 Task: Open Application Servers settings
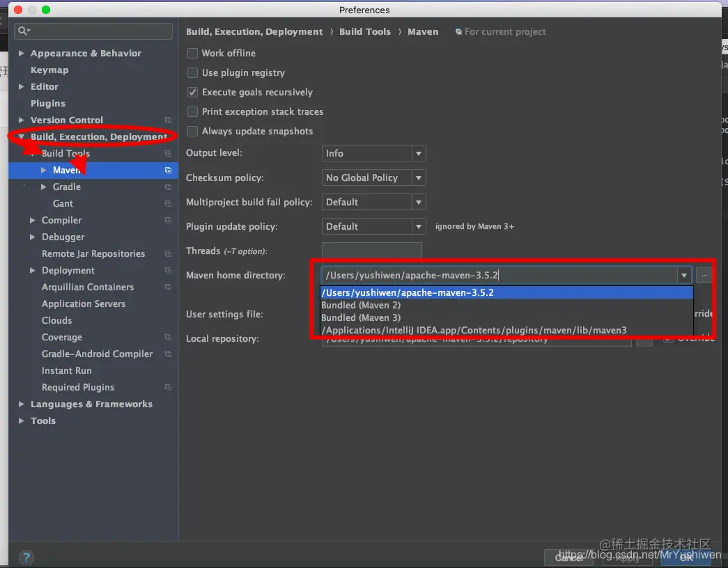84,304
